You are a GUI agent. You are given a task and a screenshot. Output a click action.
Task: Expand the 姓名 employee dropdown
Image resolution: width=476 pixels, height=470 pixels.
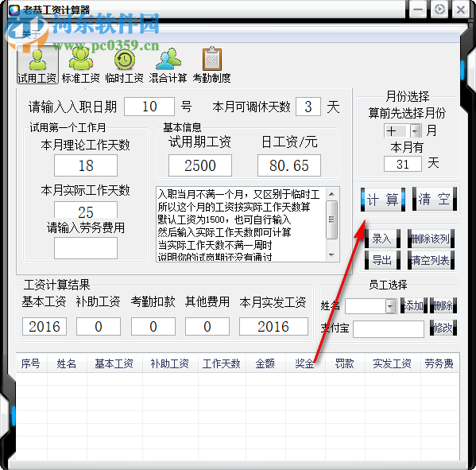click(x=391, y=306)
